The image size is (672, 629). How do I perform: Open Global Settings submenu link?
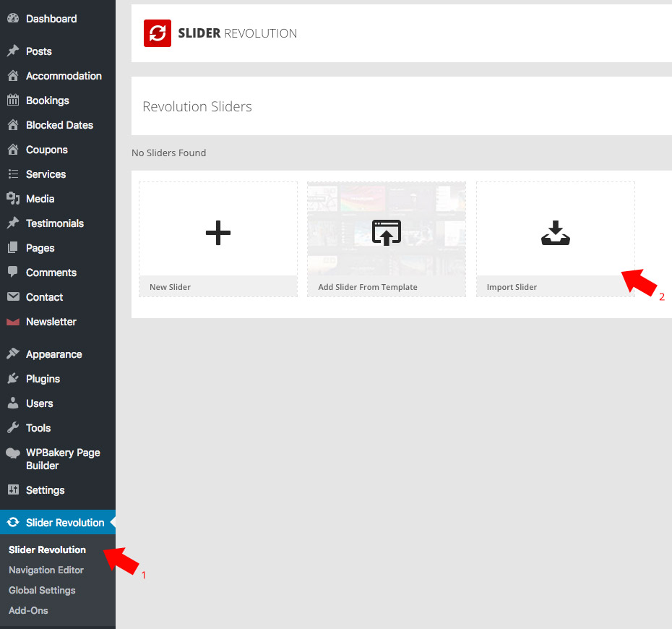tap(42, 590)
